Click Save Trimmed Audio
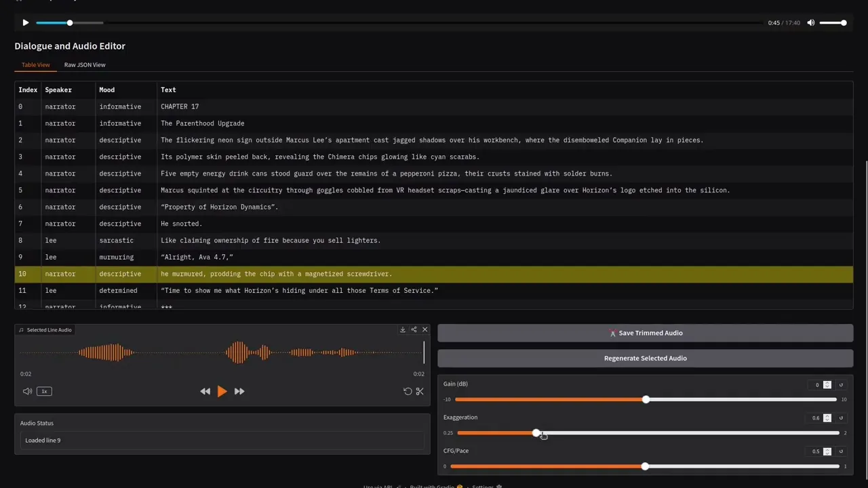The image size is (868, 488). (645, 333)
